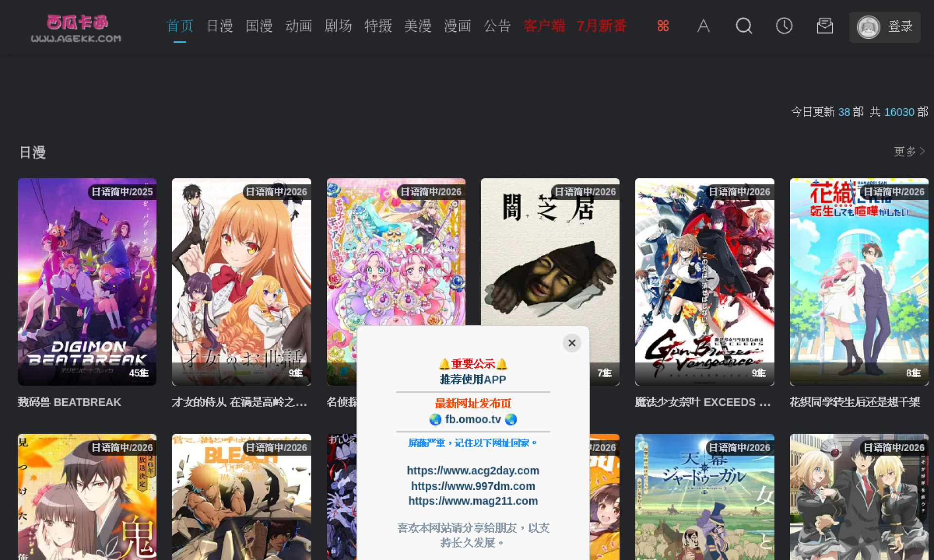Click the 日漫 section heading
934x560 pixels.
(33, 152)
